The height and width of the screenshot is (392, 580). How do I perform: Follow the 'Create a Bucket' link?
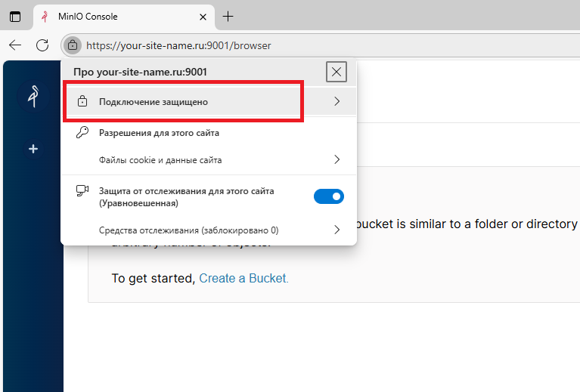[x=243, y=278]
